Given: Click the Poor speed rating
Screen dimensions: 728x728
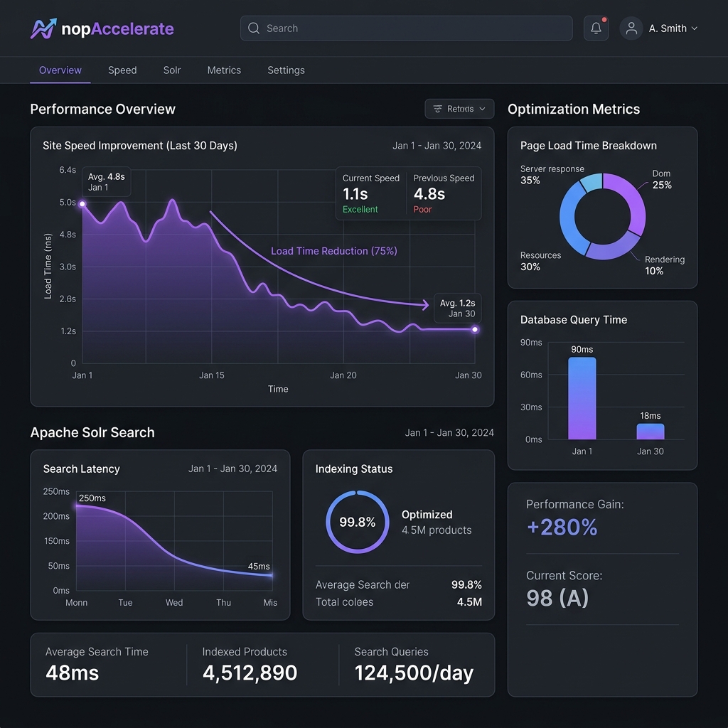Looking at the screenshot, I should tap(422, 210).
